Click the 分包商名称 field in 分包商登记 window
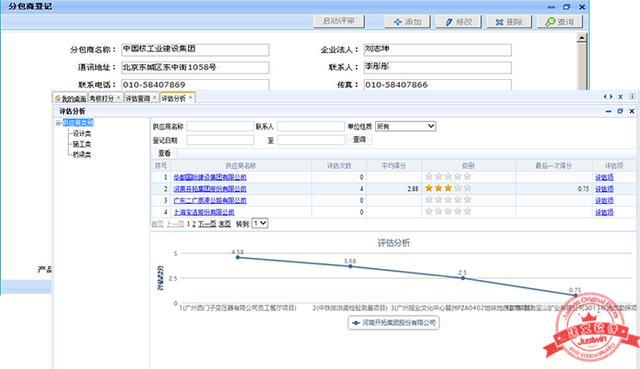640x369 pixels. [195, 50]
